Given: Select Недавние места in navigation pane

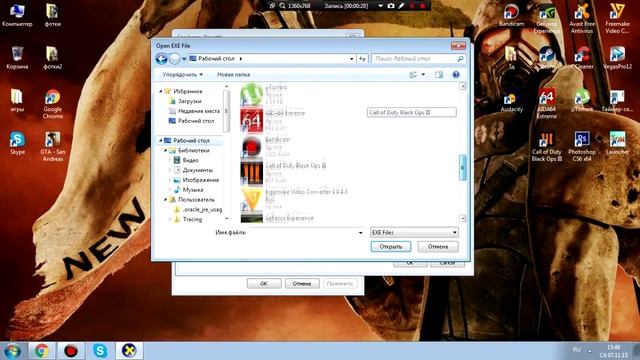Looking at the screenshot, I should pyautogui.click(x=198, y=111).
